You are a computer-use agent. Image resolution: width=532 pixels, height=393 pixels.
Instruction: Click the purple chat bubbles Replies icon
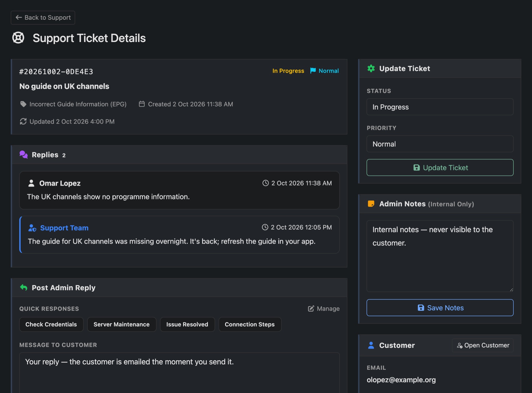point(24,154)
